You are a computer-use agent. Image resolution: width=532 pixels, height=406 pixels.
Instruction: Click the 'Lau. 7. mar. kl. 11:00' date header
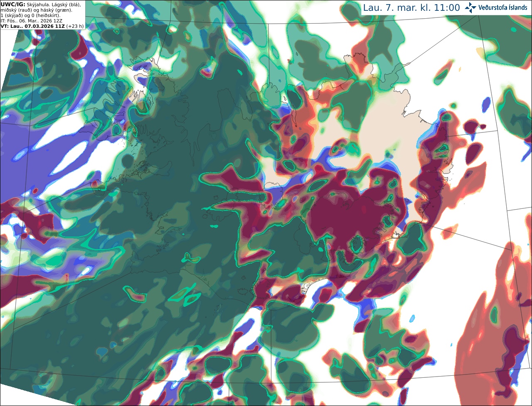tap(411, 7)
